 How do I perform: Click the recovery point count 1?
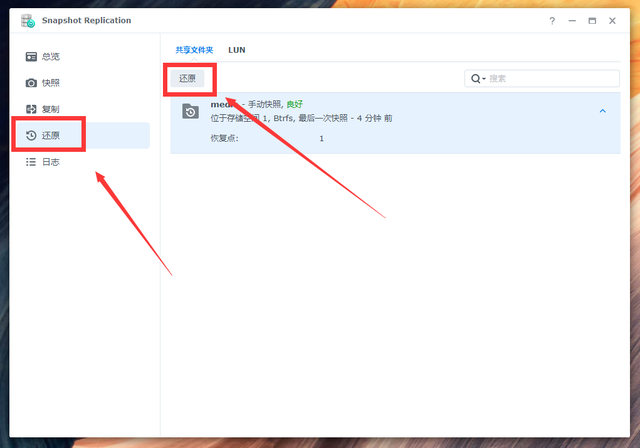click(322, 139)
